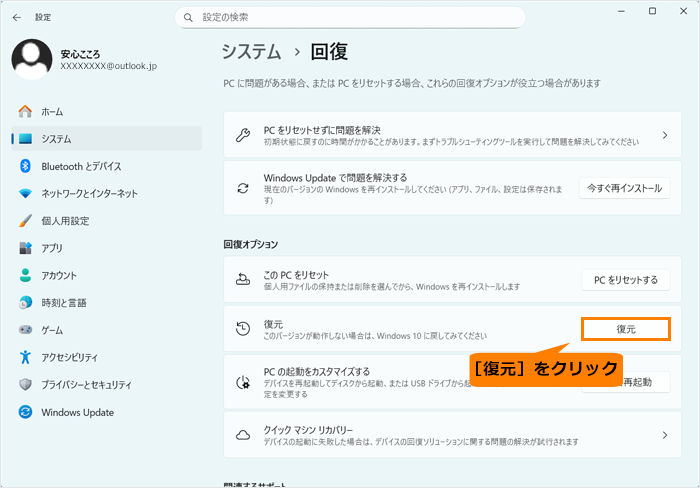
Task: Click the search magnifier icon
Action: click(189, 17)
